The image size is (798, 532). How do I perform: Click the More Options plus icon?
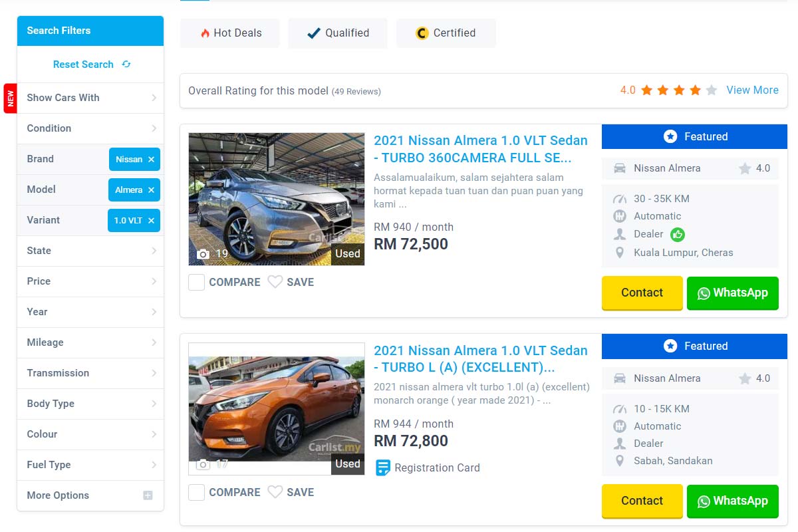pos(148,495)
